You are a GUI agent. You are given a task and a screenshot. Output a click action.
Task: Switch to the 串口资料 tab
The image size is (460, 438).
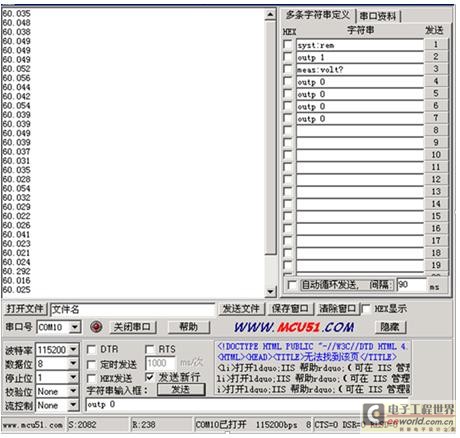[378, 16]
